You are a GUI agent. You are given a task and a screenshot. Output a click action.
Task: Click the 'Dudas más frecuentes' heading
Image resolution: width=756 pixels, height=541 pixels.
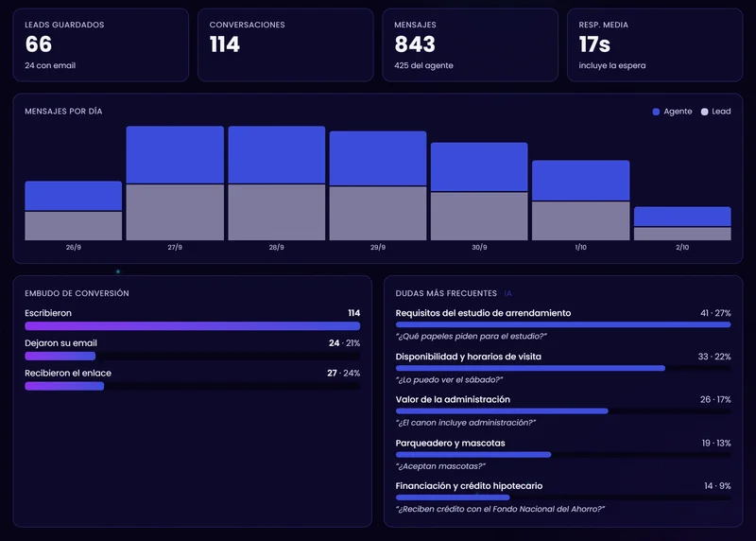coord(446,293)
